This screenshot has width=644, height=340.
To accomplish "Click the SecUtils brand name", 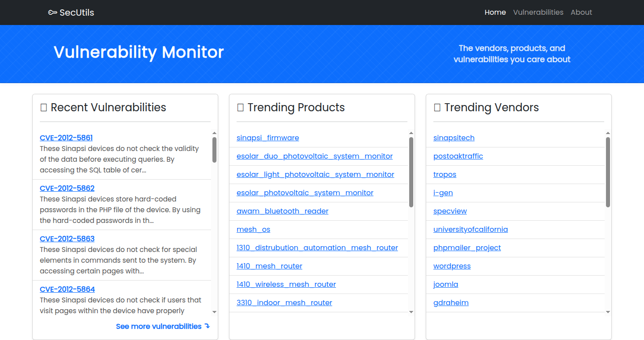I will pos(77,13).
